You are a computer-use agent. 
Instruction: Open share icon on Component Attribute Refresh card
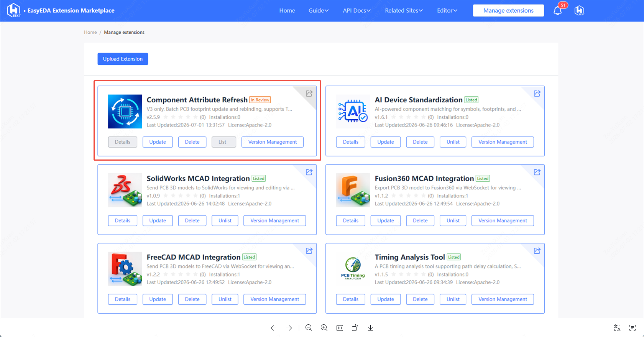tap(309, 94)
